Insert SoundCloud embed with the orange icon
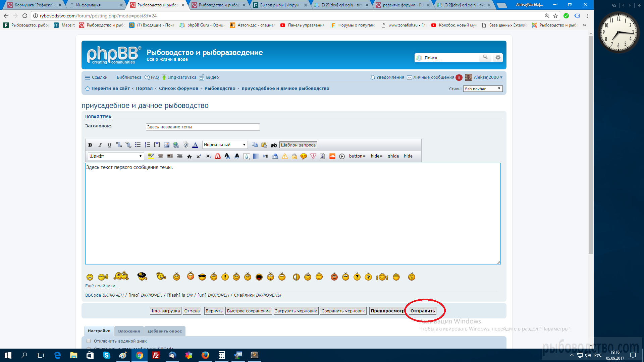644x362 pixels. pos(332,156)
